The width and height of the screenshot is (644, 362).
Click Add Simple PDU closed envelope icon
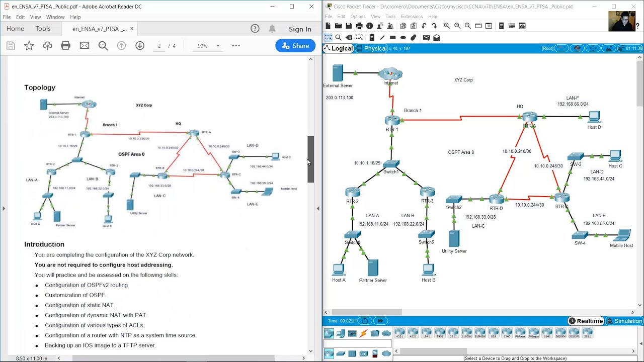426,38
